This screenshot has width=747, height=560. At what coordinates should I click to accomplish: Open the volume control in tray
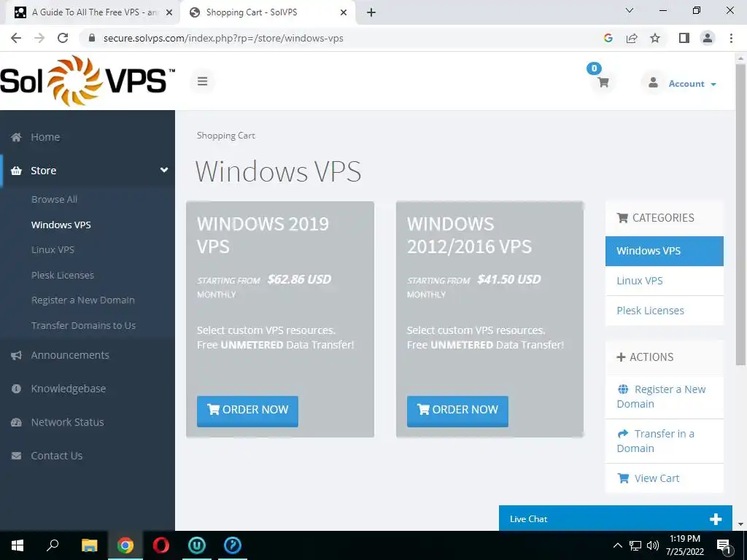pyautogui.click(x=653, y=545)
